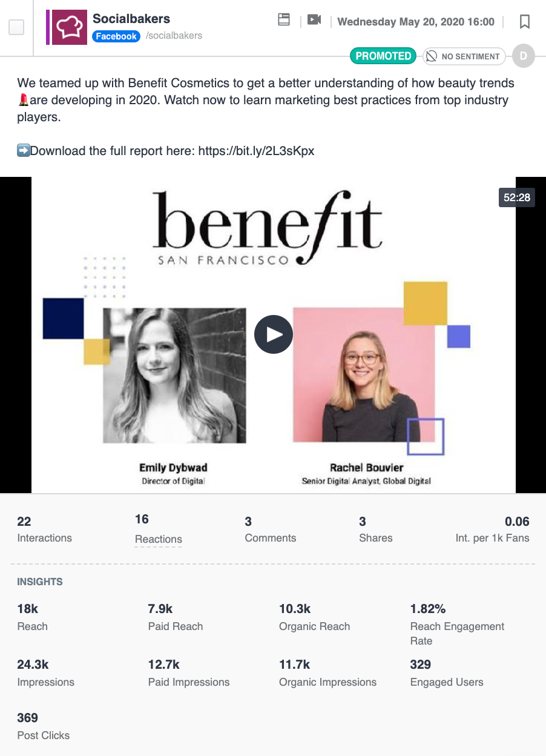
Task: Click the no-sentiment crossed circle icon
Action: coord(432,56)
